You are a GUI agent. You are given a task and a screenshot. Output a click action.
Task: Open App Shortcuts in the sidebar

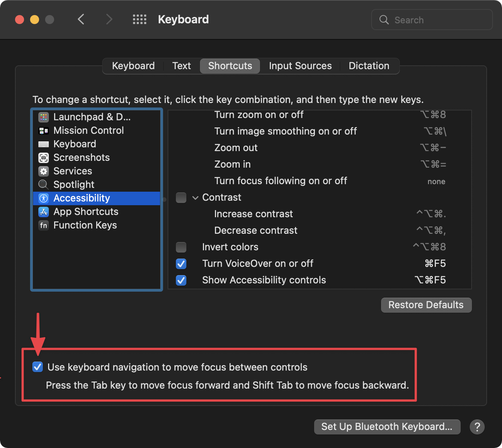(86, 212)
